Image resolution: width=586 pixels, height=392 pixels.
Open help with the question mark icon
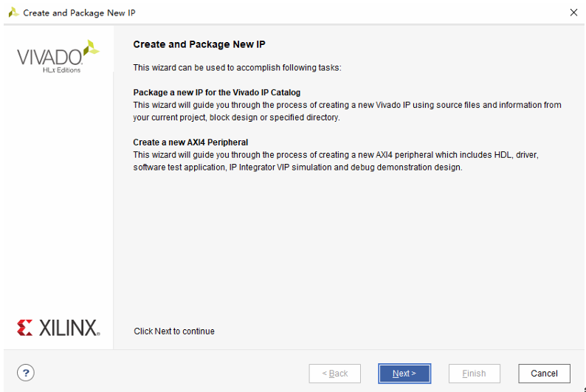click(26, 372)
